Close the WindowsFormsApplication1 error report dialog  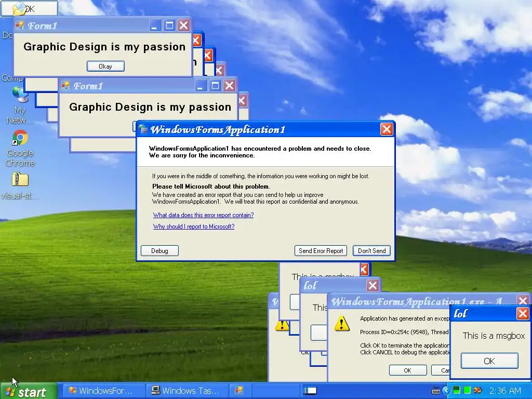tap(387, 129)
